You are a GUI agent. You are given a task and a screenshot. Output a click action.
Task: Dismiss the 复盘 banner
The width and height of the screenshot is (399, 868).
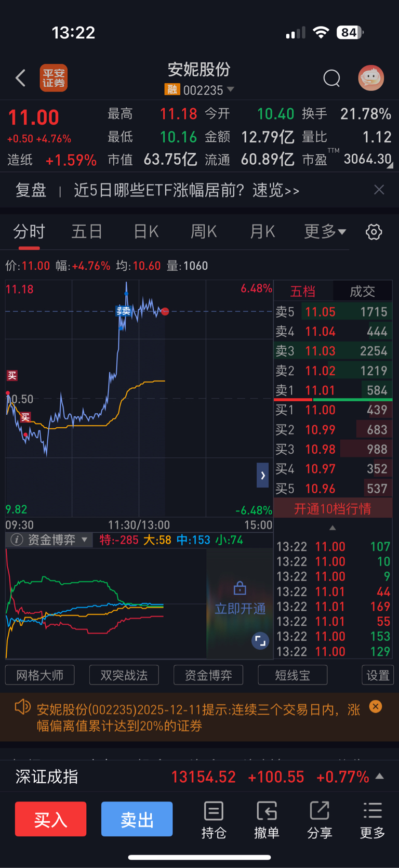pyautogui.click(x=379, y=190)
